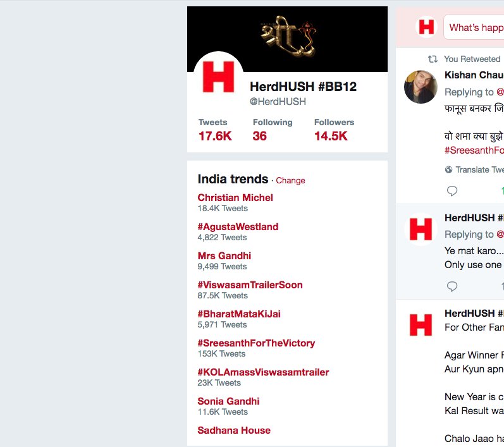The image size is (504, 447).
Task: Open the Mrs Gandhi trend
Action: [x=224, y=256]
